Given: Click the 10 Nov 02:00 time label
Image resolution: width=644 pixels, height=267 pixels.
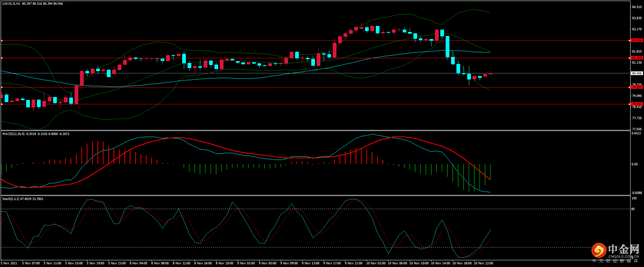Looking at the screenshot, I should coord(376,263).
